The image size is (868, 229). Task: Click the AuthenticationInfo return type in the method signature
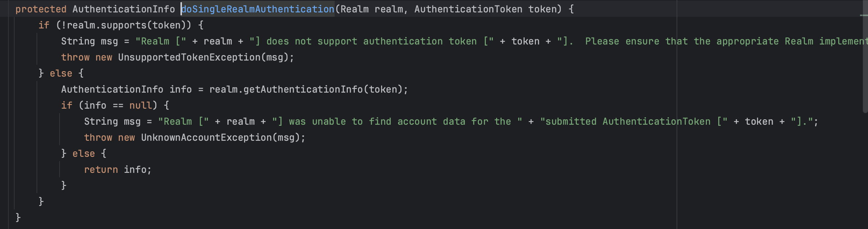[124, 9]
